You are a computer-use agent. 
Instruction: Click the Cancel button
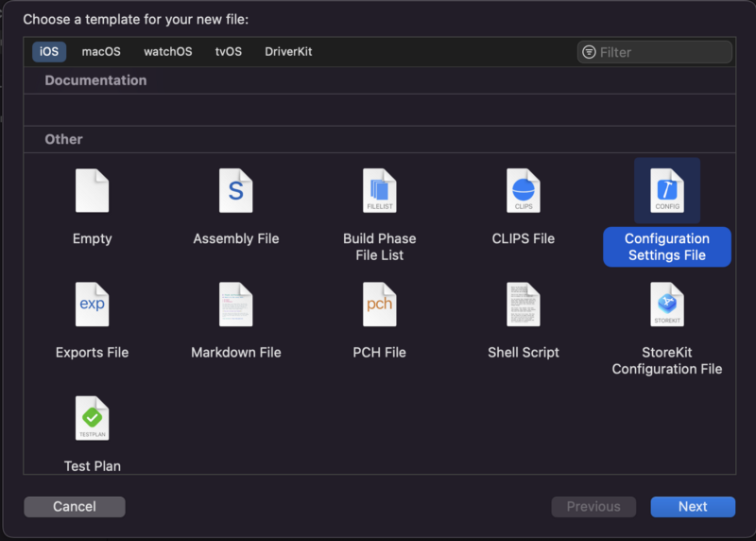(75, 507)
